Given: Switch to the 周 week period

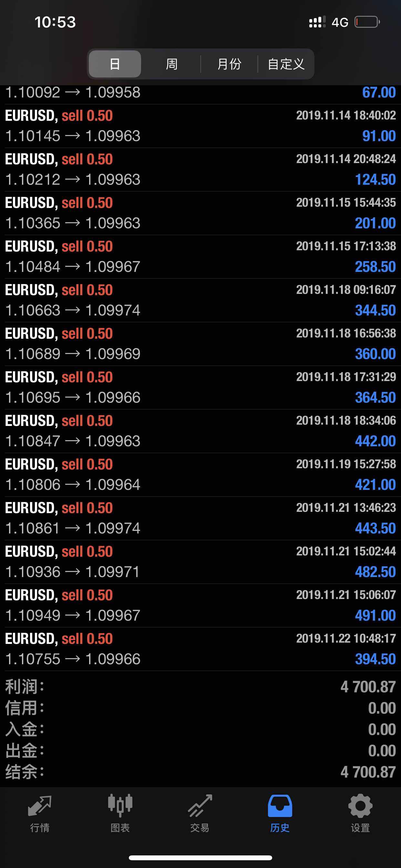Looking at the screenshot, I should (x=171, y=64).
